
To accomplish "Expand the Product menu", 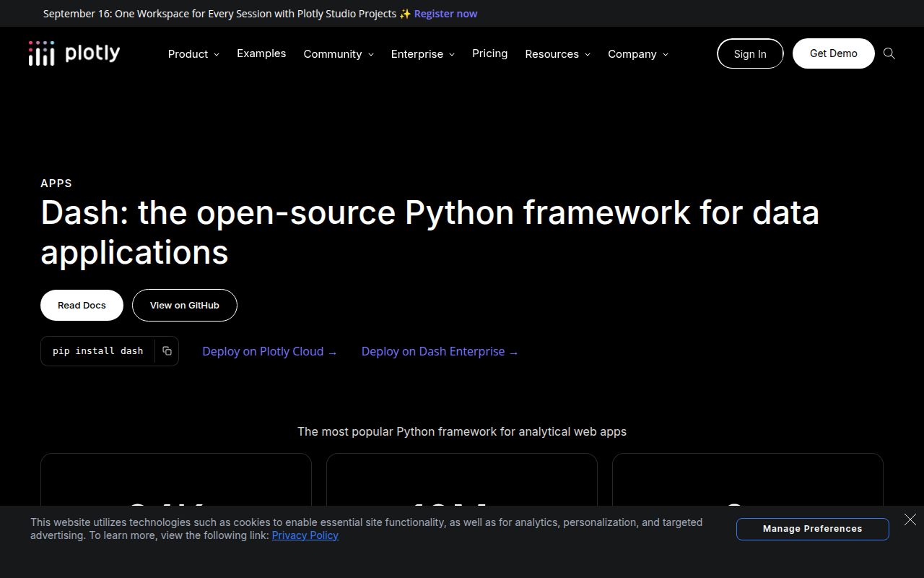I will 193,54.
